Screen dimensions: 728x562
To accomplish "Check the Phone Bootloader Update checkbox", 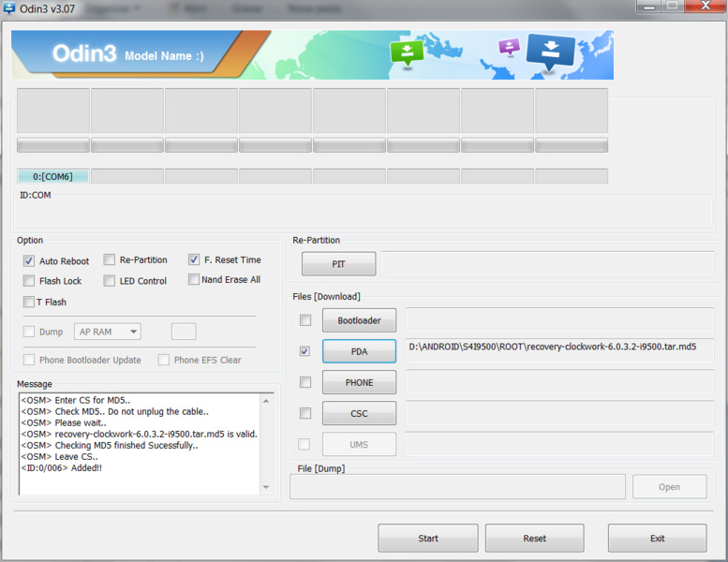I will click(29, 360).
